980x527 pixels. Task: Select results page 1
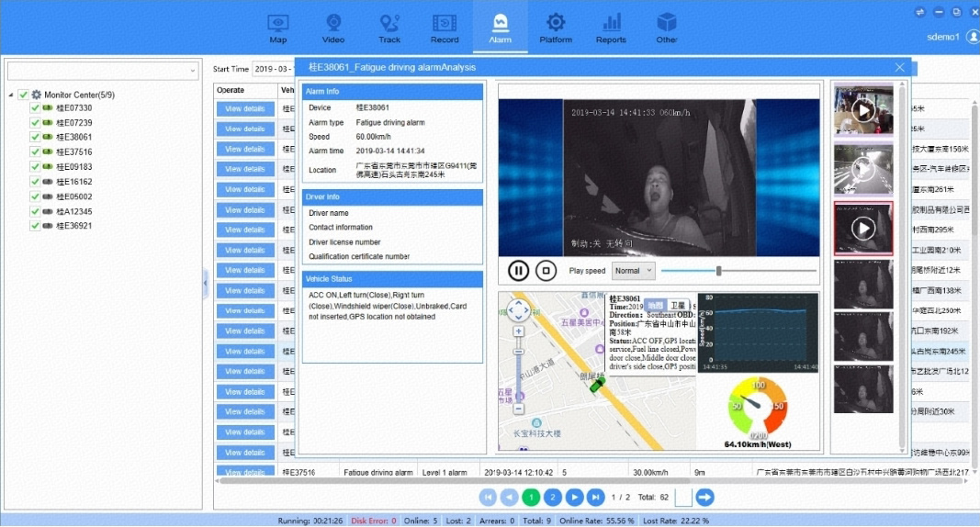click(531, 497)
